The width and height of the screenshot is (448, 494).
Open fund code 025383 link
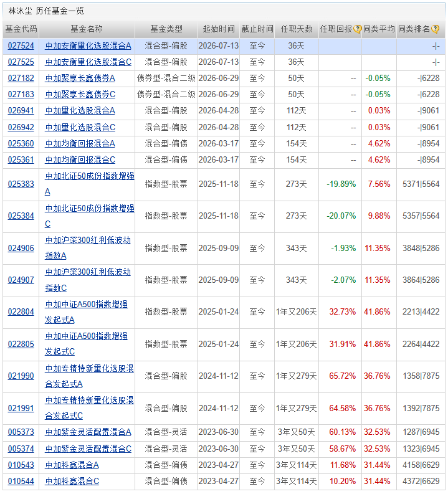click(21, 184)
